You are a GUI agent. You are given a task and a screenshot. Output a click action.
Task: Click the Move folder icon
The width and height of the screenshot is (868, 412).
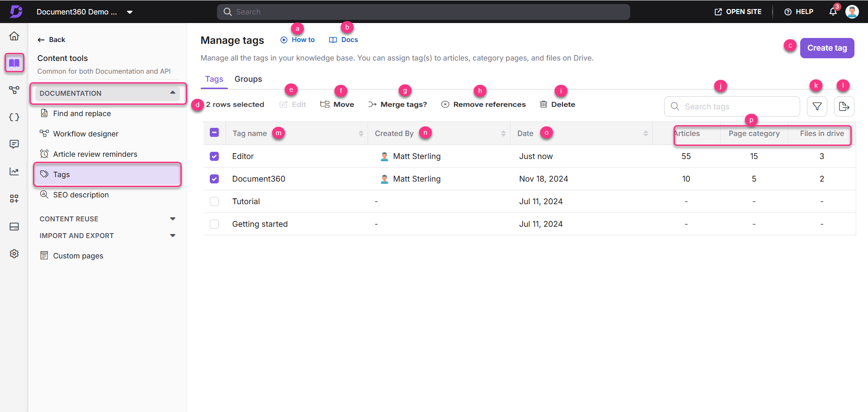pyautogui.click(x=325, y=104)
